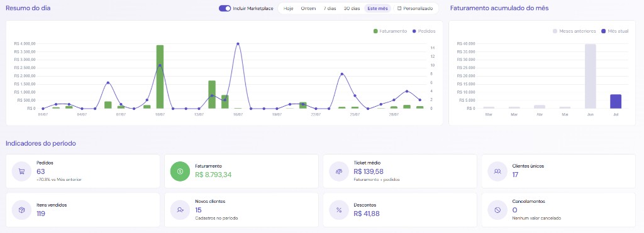Click the tall grey Jun bar

pos(590,76)
